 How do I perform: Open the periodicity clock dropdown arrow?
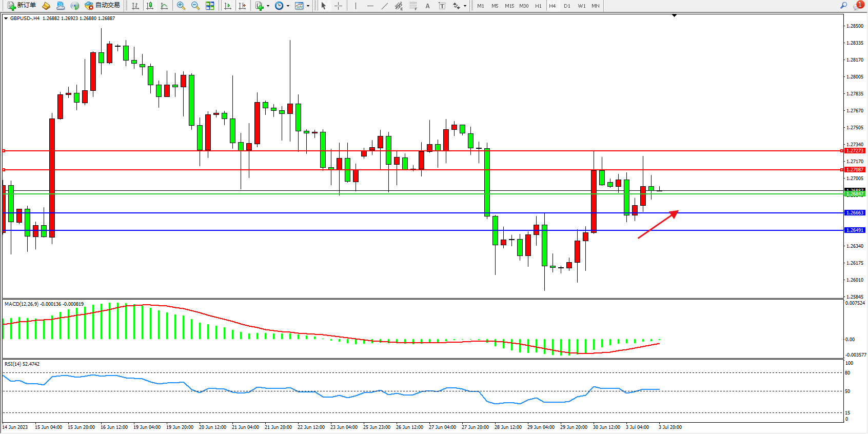(x=288, y=6)
